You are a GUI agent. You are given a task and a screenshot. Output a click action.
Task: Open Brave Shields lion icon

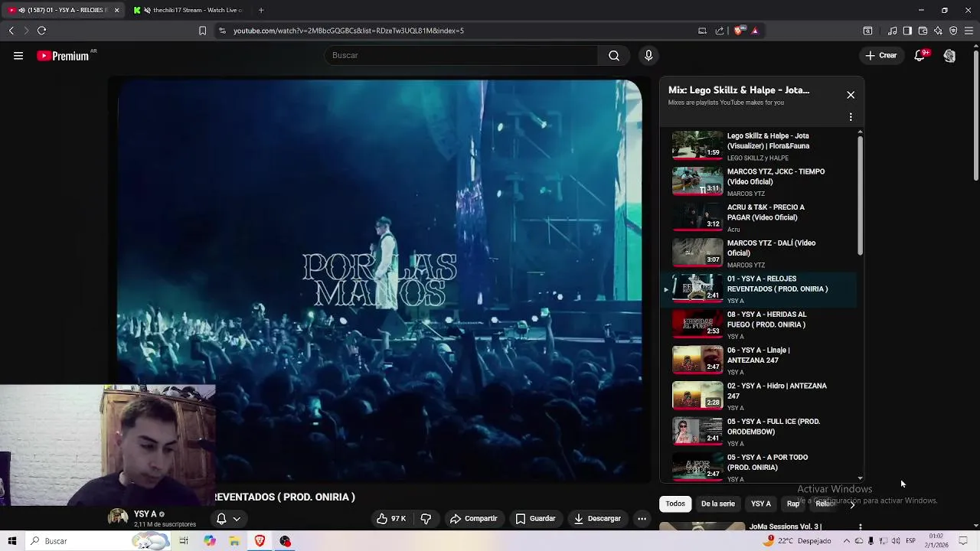click(x=738, y=31)
